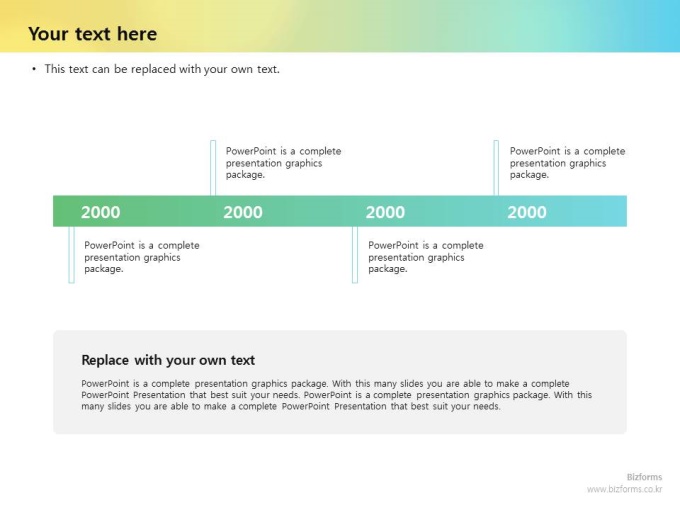Open the www.bizforms.co.kr link

coord(624,489)
